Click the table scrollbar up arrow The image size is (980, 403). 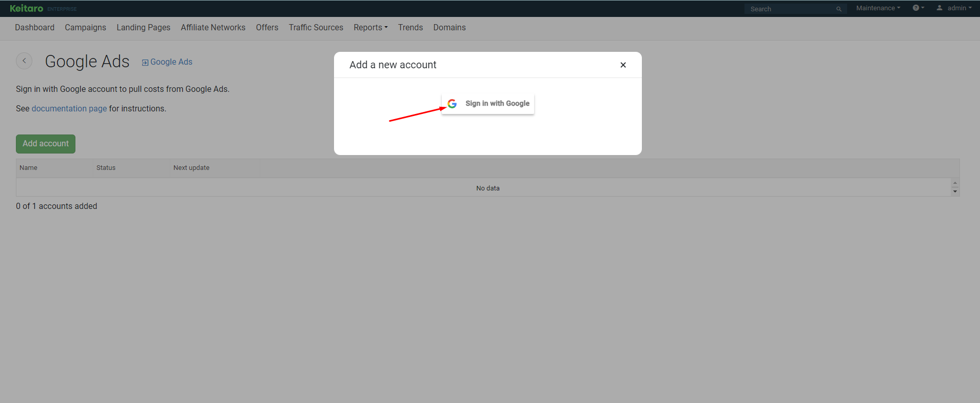(x=955, y=183)
